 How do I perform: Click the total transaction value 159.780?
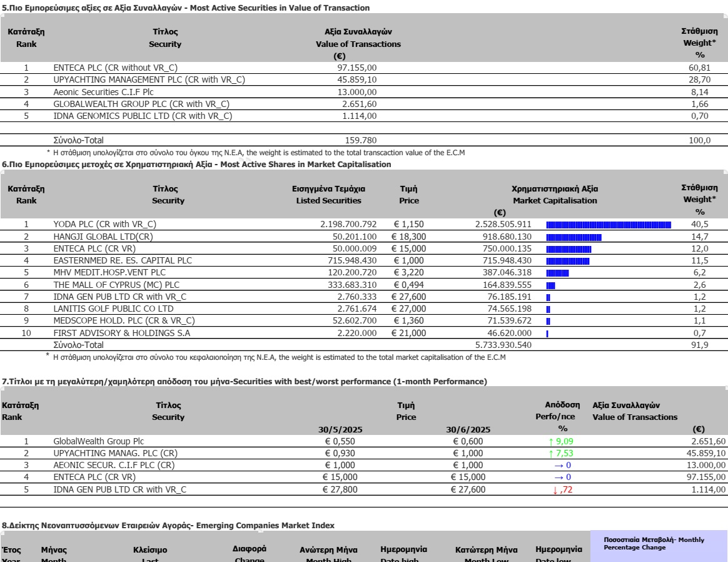pos(361,140)
